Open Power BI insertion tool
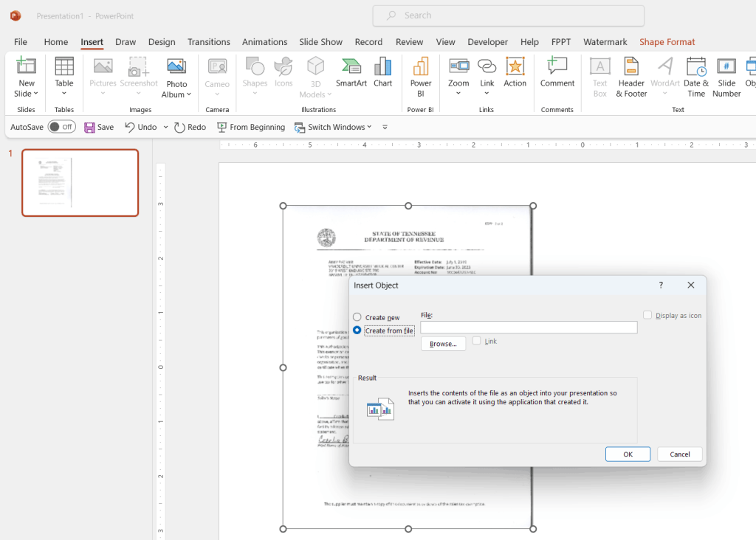 [x=420, y=77]
